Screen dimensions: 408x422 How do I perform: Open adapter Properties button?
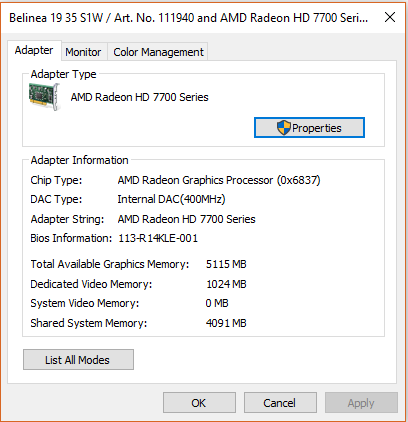click(x=309, y=128)
